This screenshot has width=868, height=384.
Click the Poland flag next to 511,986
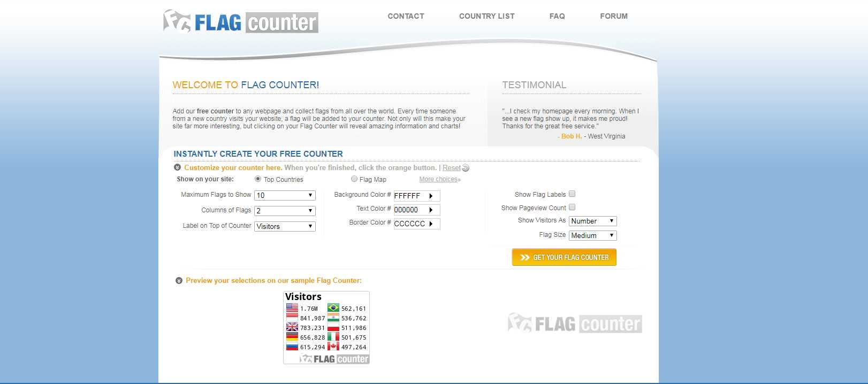tap(333, 327)
